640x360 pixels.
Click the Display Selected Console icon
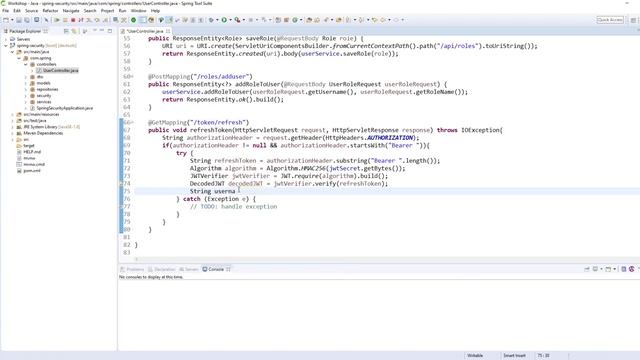[x=596, y=269]
